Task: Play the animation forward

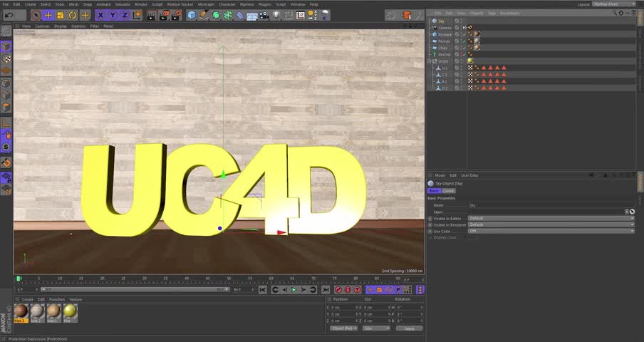Action: (294, 290)
